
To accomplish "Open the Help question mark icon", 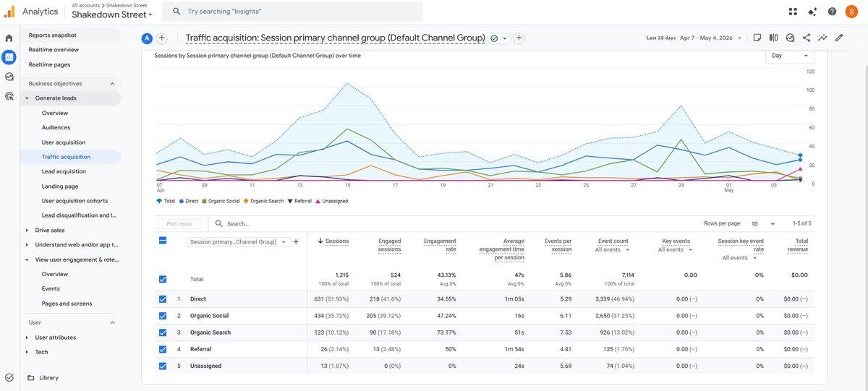I will pyautogui.click(x=832, y=12).
